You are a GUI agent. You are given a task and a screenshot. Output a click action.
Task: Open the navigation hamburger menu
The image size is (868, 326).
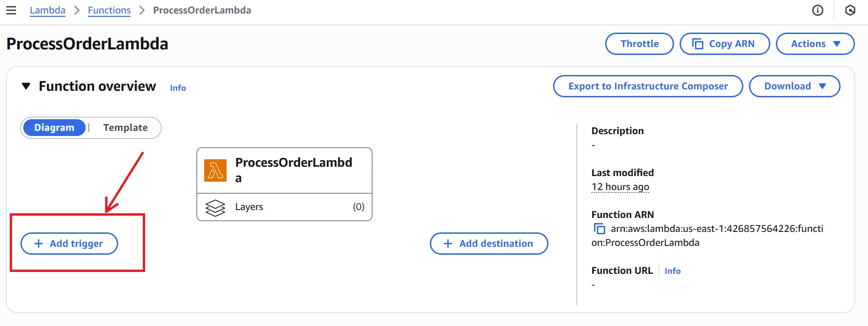11,10
